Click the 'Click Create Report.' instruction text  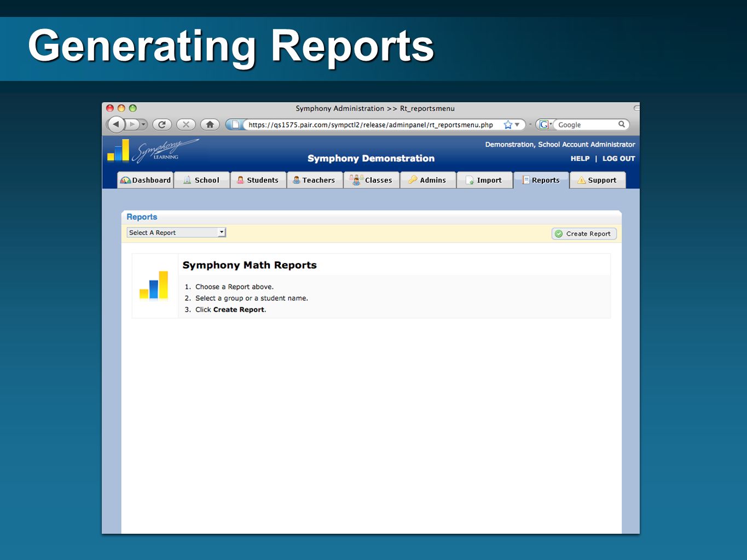point(230,310)
